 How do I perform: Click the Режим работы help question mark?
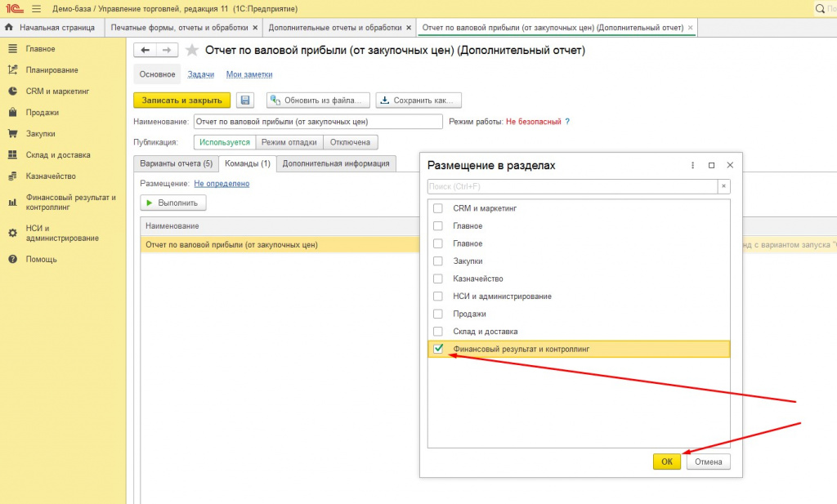coord(567,122)
